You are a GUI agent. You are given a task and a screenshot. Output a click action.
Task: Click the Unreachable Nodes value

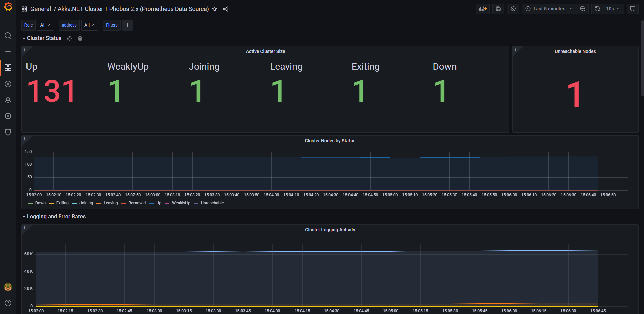click(574, 95)
